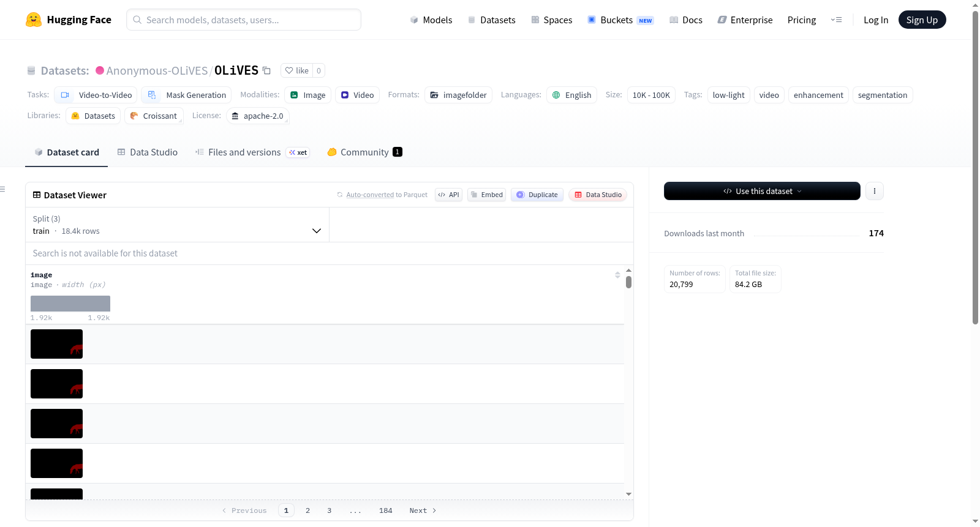
Task: Open the Buckets menu item
Action: point(620,20)
